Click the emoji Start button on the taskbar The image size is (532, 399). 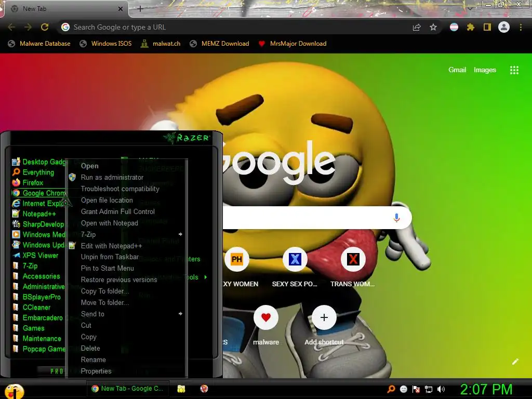tap(14, 392)
